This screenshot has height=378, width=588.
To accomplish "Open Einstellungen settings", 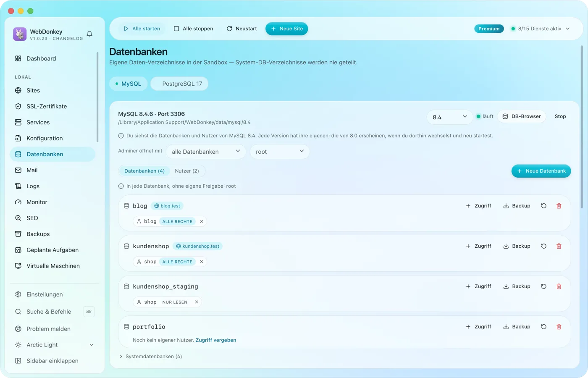I will 52,294.
